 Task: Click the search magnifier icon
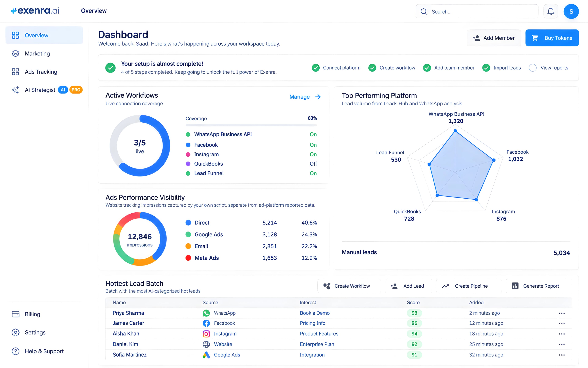424,11
